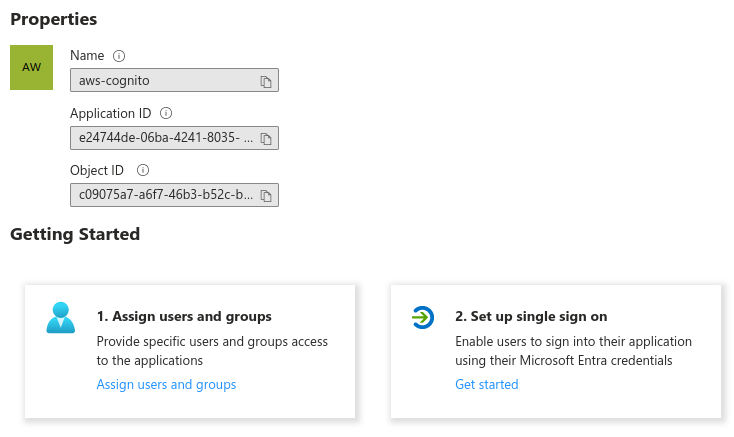Click the 'Provide specific users and groups access' description
Image resolution: width=734 pixels, height=437 pixels.
212,351
